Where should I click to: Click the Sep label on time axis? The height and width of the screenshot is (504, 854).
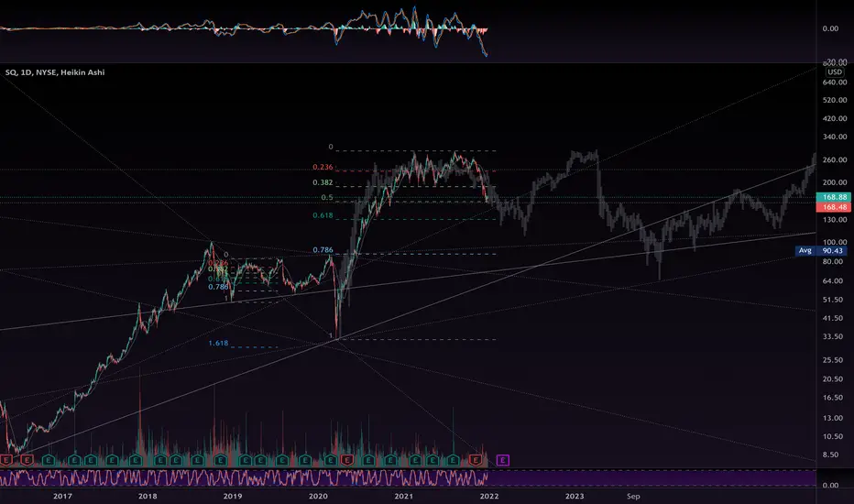(633, 497)
